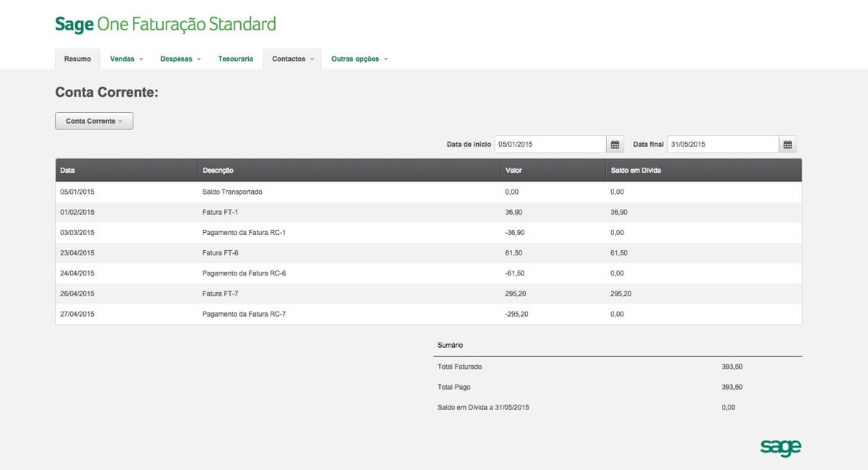This screenshot has width=868, height=470.
Task: Go to the Tesouraria tab
Action: pos(236,59)
